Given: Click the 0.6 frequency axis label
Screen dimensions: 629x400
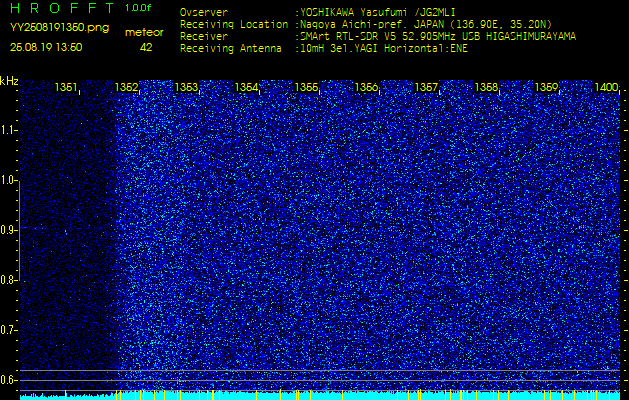Looking at the screenshot, I should [8, 380].
